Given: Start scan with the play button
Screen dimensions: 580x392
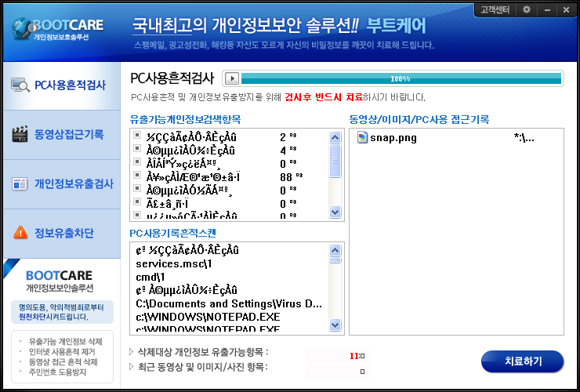Looking at the screenshot, I should pyautogui.click(x=232, y=78).
